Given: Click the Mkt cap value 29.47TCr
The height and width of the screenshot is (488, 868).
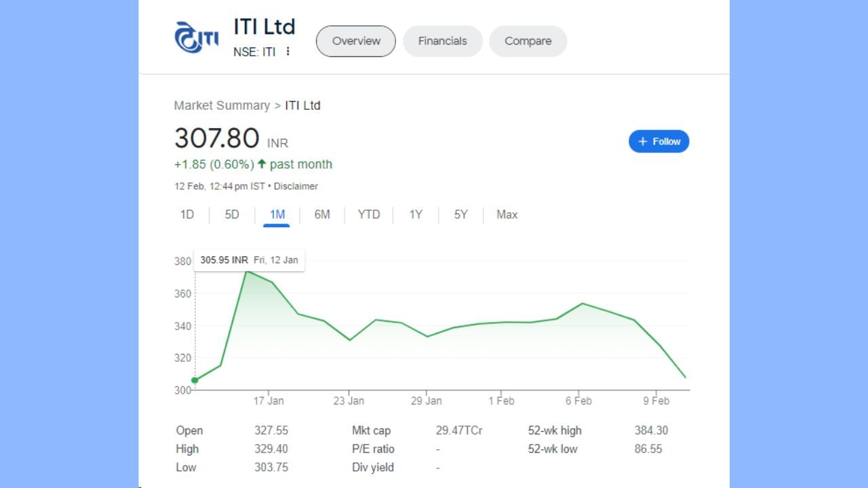Looking at the screenshot, I should 459,430.
